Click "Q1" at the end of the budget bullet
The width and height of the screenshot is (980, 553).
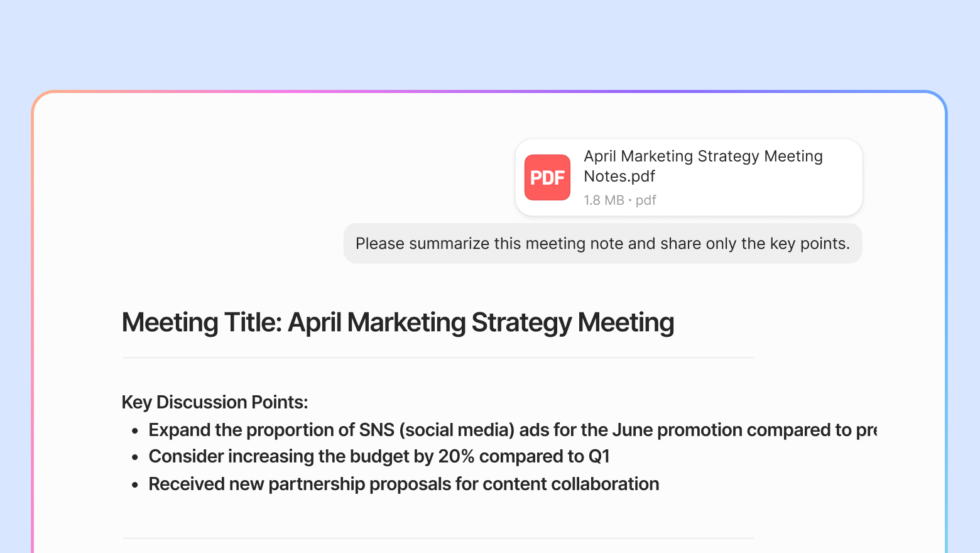599,456
